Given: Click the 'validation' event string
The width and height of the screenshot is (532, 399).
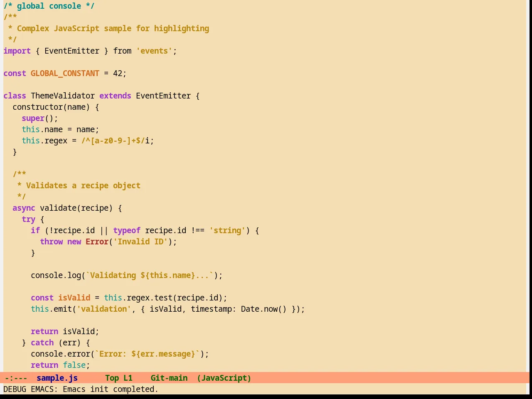Looking at the screenshot, I should click(104, 309).
